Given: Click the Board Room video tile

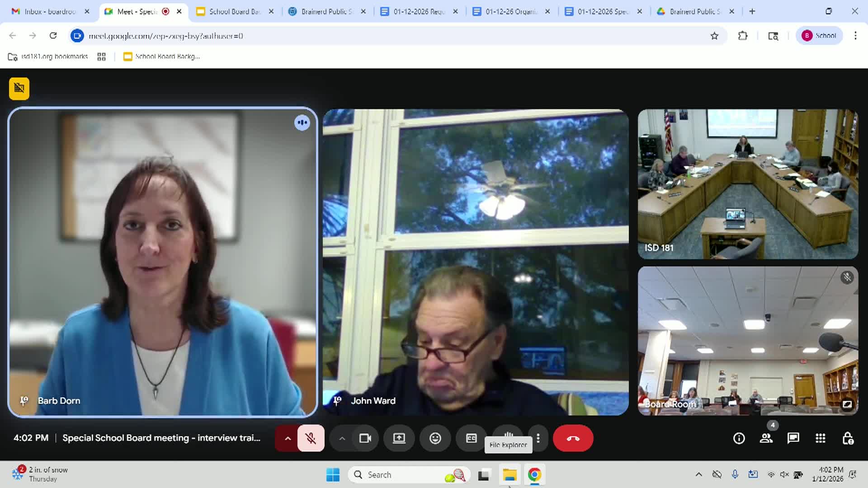Looking at the screenshot, I should click(x=748, y=340).
